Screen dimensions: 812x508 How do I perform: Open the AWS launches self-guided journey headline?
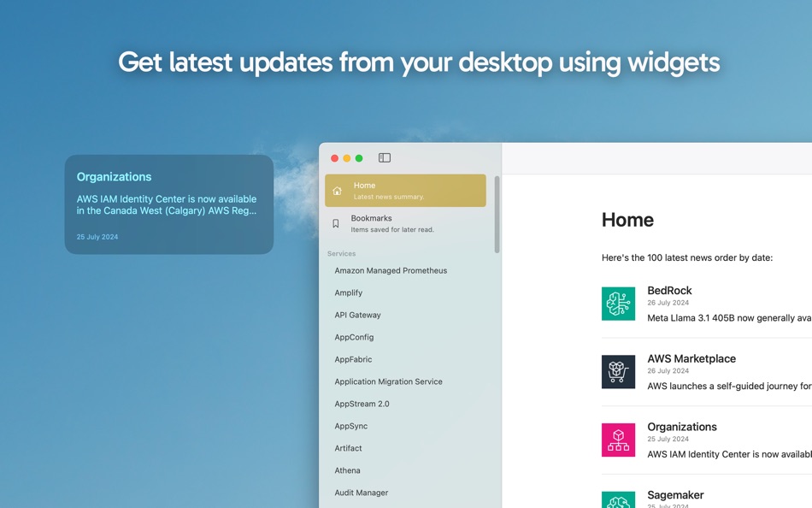pyautogui.click(x=729, y=387)
